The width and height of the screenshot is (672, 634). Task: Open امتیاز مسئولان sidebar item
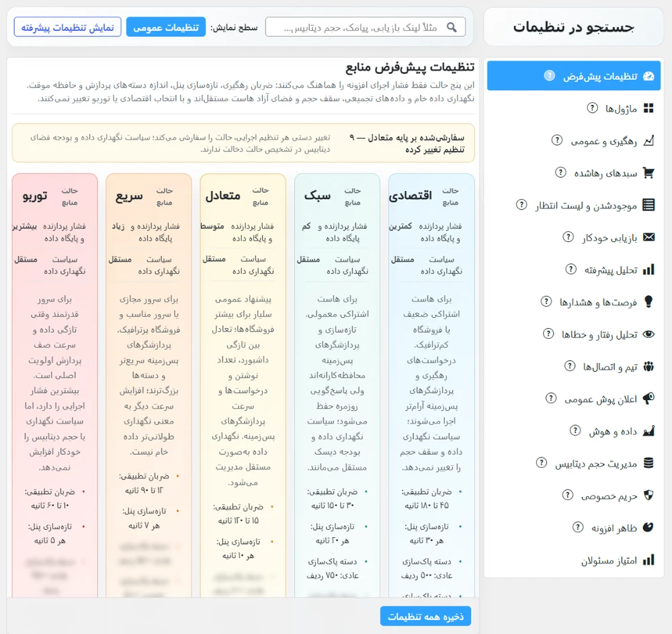pyautogui.click(x=573, y=560)
